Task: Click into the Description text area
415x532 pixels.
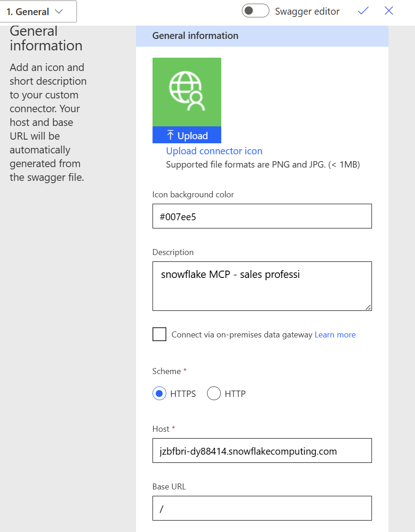Action: [262, 286]
